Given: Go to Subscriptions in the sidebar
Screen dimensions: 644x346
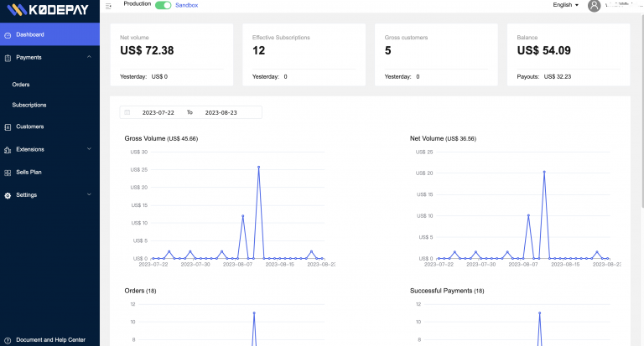Looking at the screenshot, I should coord(29,105).
